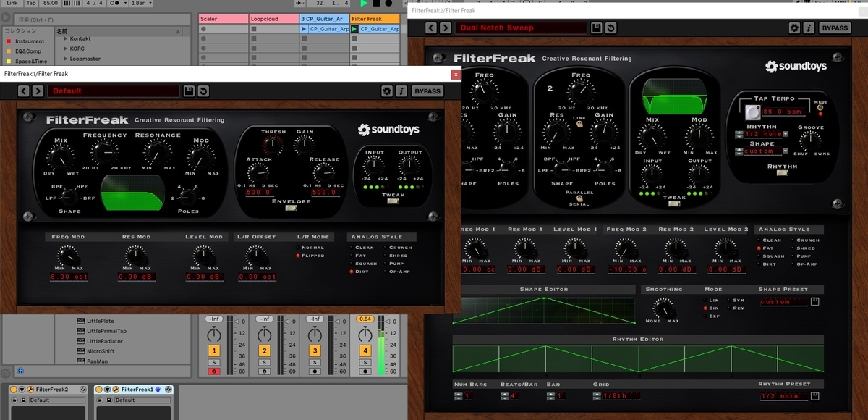Open the Scaler track header

coord(223,18)
